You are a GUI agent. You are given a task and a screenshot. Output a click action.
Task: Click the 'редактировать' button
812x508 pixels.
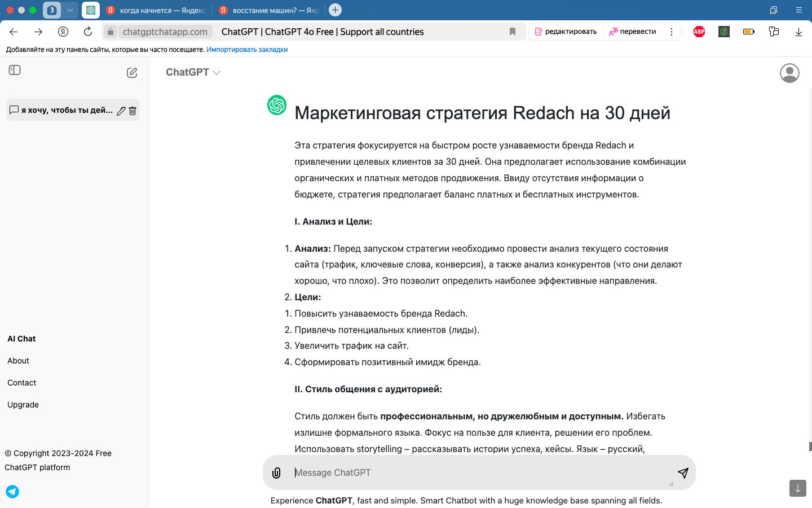[566, 32]
